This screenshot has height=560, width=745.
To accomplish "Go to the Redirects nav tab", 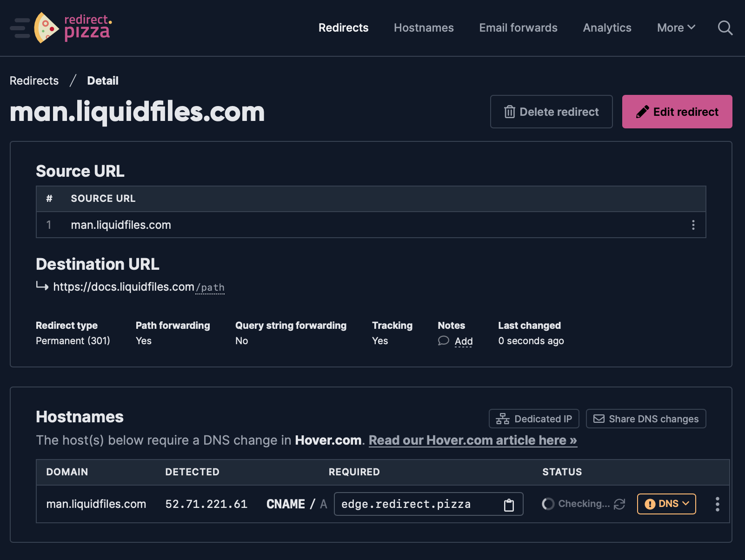I will (343, 28).
